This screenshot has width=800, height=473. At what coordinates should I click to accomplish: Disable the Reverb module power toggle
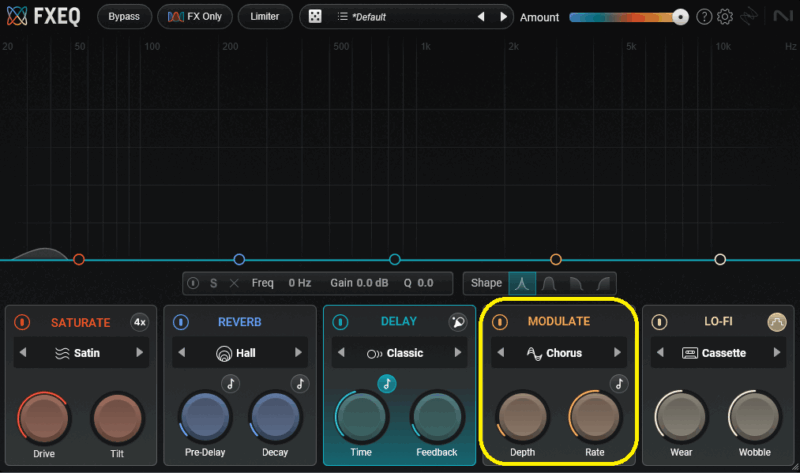[181, 322]
